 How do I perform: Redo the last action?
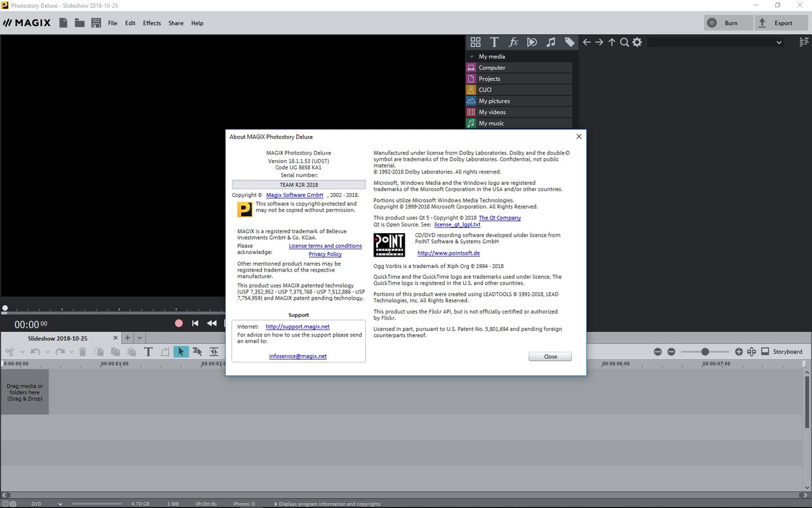pyautogui.click(x=60, y=351)
